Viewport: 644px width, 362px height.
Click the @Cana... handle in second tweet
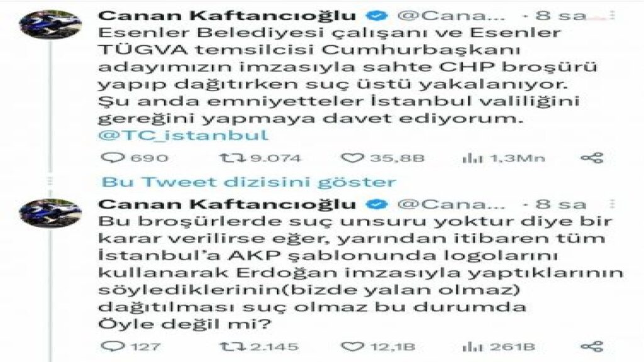tap(452, 204)
